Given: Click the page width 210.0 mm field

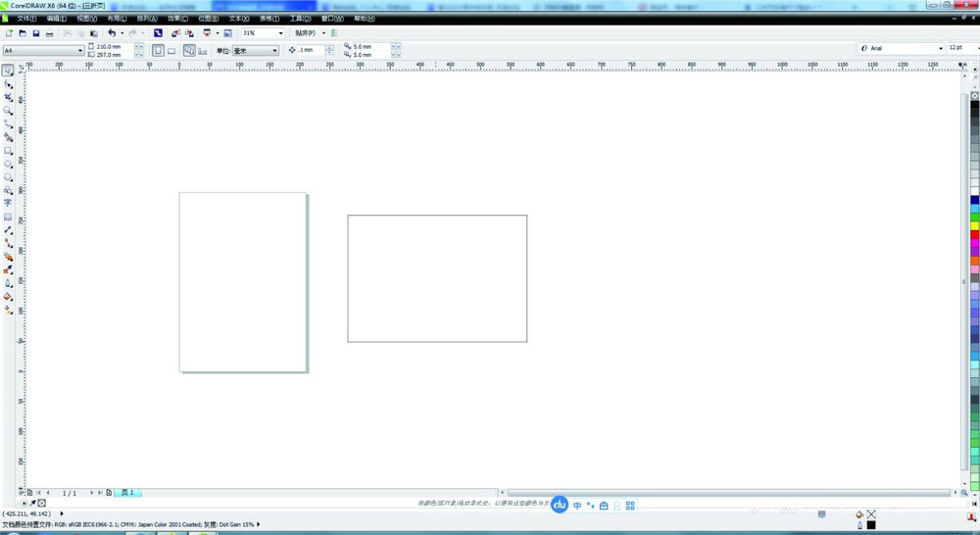Looking at the screenshot, I should [x=115, y=46].
